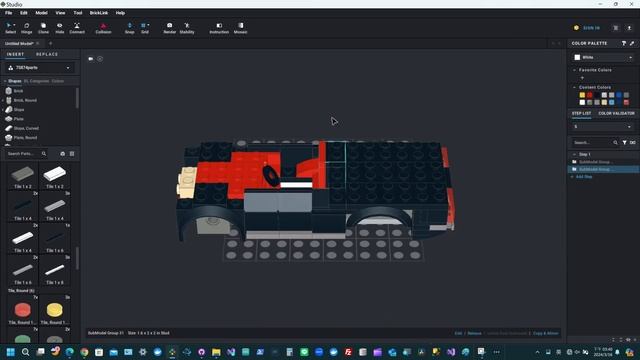The image size is (640, 360).
Task: Collapse Step 1 in step list
Action: tap(574, 154)
